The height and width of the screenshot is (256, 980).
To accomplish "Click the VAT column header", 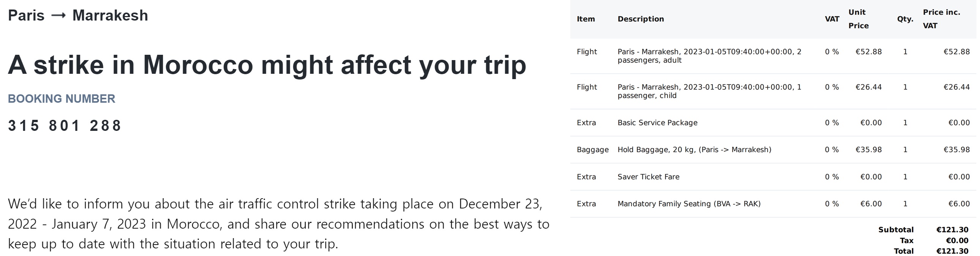I will (x=832, y=19).
